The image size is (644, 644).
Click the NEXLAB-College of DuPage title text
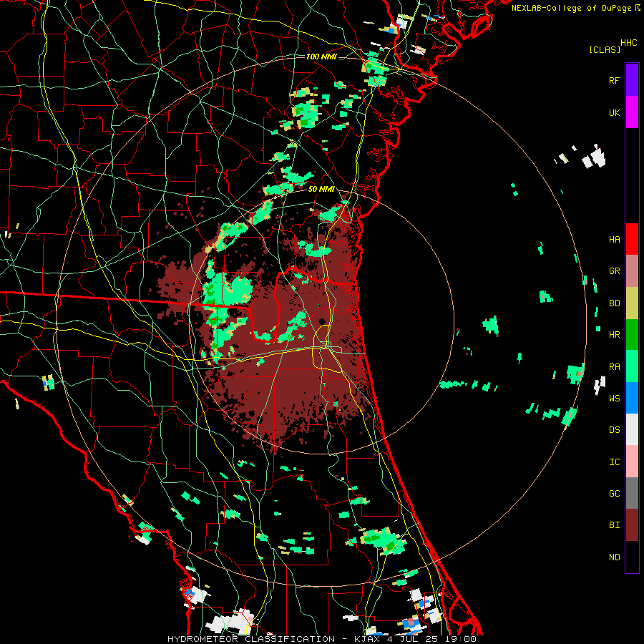point(571,8)
